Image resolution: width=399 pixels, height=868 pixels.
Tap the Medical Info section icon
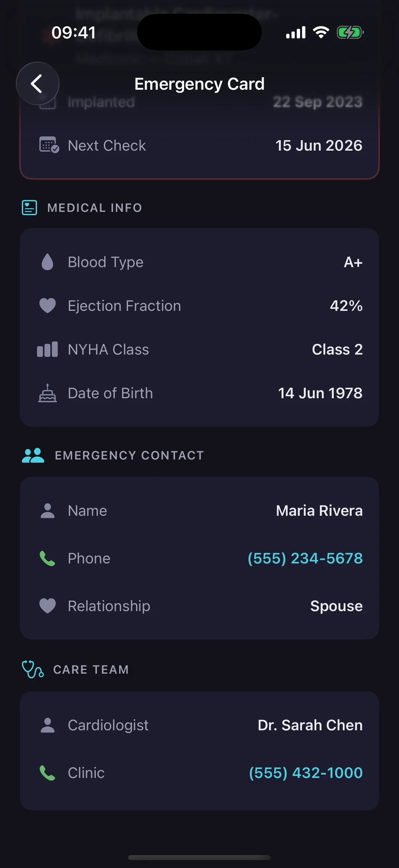(x=30, y=208)
